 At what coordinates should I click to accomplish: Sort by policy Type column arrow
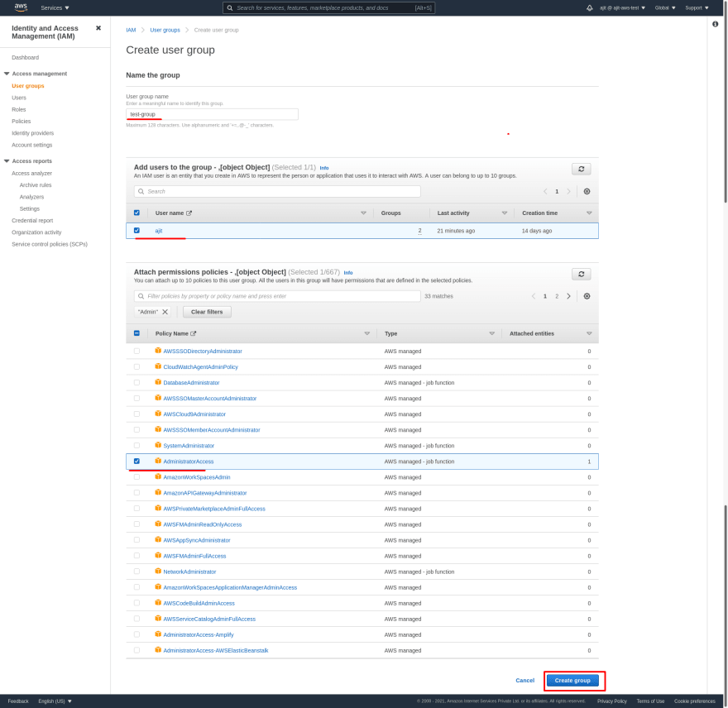[x=491, y=333]
